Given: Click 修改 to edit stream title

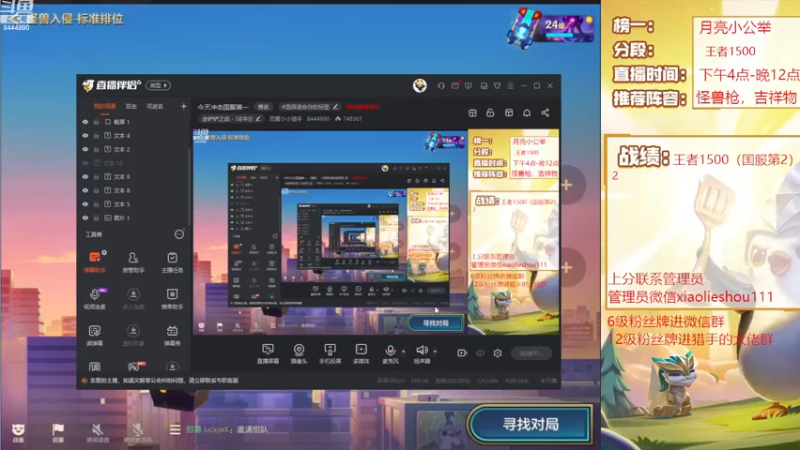Looking at the screenshot, I should click(x=263, y=107).
